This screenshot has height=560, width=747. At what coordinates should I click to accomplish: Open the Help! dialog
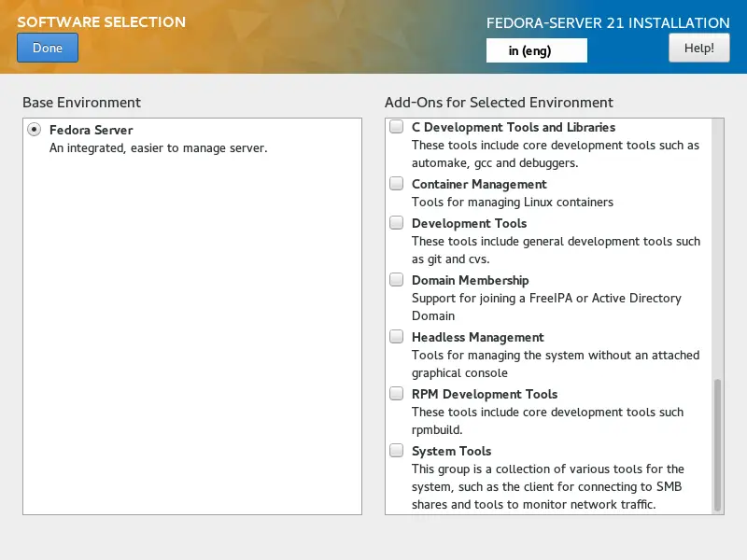[698, 48]
